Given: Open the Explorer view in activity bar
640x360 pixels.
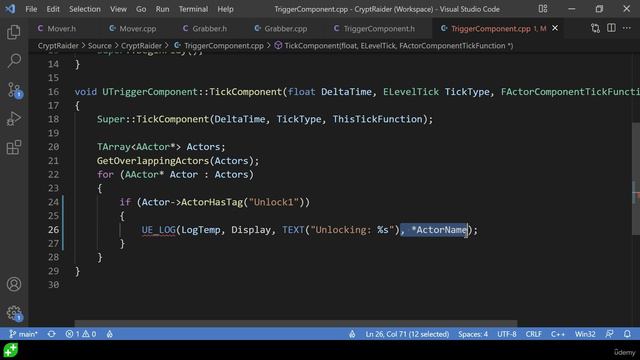Looking at the screenshot, I should [x=14, y=32].
